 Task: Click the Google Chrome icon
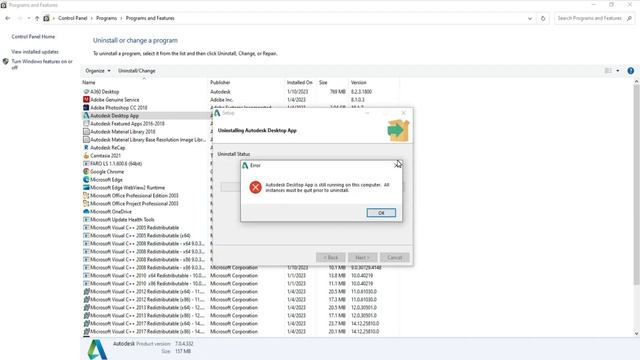tap(86, 171)
